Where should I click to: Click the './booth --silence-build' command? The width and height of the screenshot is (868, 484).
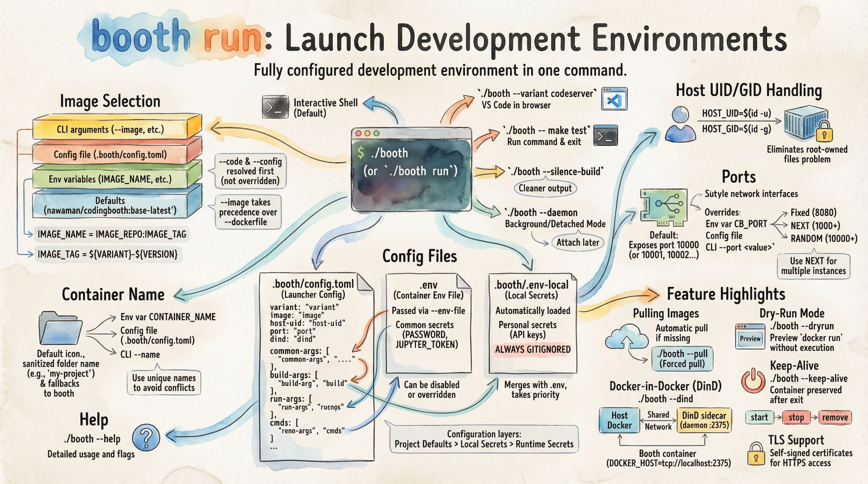click(555, 171)
